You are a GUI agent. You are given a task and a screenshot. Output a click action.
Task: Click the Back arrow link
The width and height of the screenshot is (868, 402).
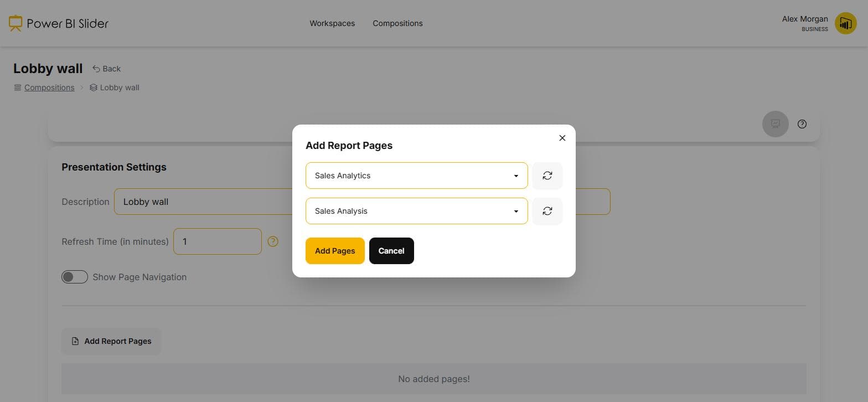point(106,69)
